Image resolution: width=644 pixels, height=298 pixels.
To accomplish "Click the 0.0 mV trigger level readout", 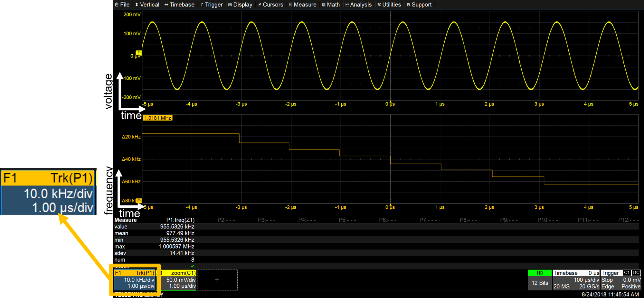I will click(632, 280).
